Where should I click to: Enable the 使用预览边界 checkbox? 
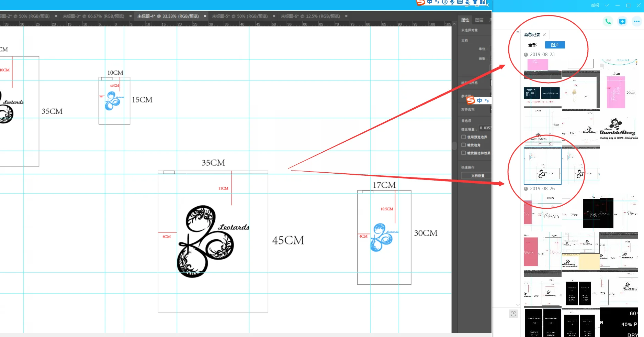[463, 137]
